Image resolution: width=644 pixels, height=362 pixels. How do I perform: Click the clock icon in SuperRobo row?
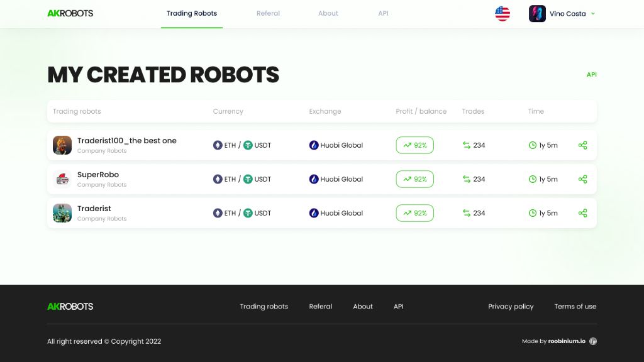coord(532,179)
